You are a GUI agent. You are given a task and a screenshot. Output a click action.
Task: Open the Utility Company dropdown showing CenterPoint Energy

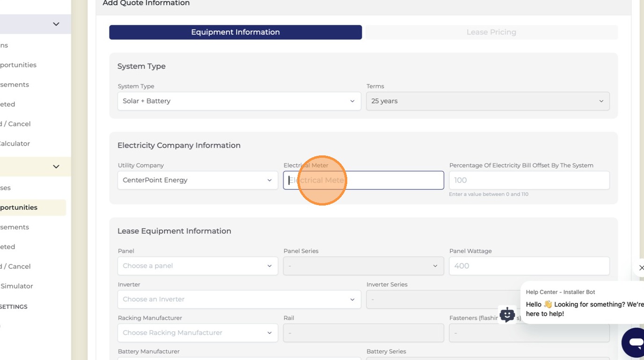(198, 180)
